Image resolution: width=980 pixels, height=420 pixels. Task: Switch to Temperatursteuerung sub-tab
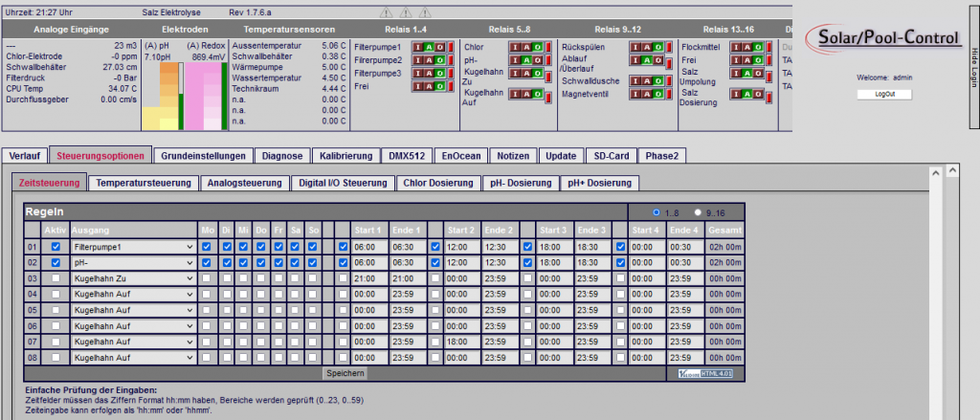pos(144,183)
